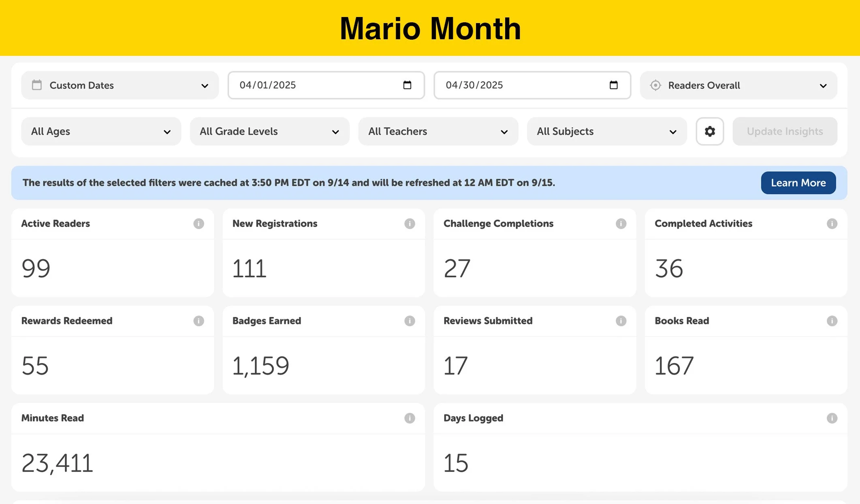Click the end date field 04/30/2025
Screen dimensions: 860x504
(532, 85)
